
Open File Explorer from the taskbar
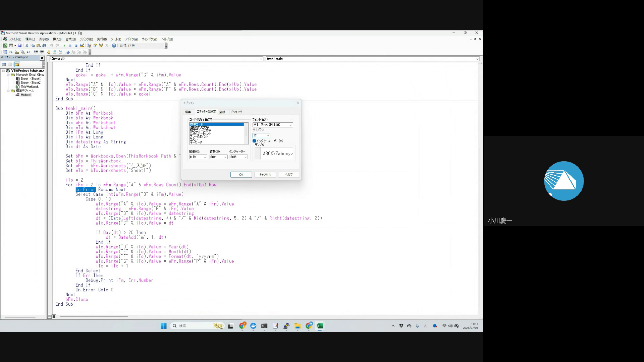297,326
